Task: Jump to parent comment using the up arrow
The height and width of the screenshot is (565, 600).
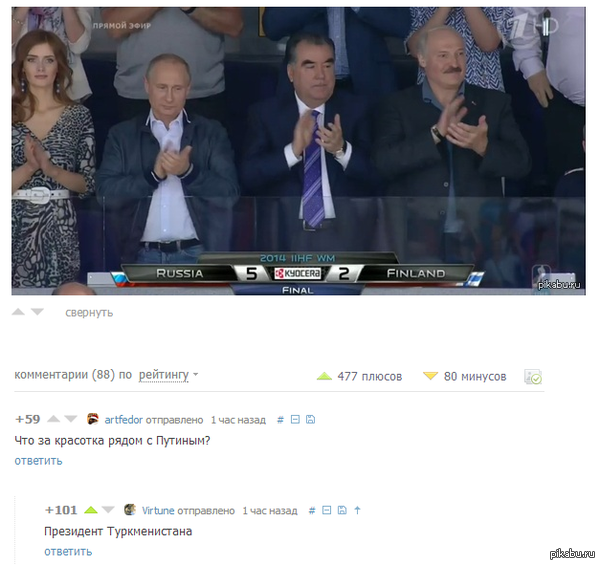Action: (x=357, y=510)
